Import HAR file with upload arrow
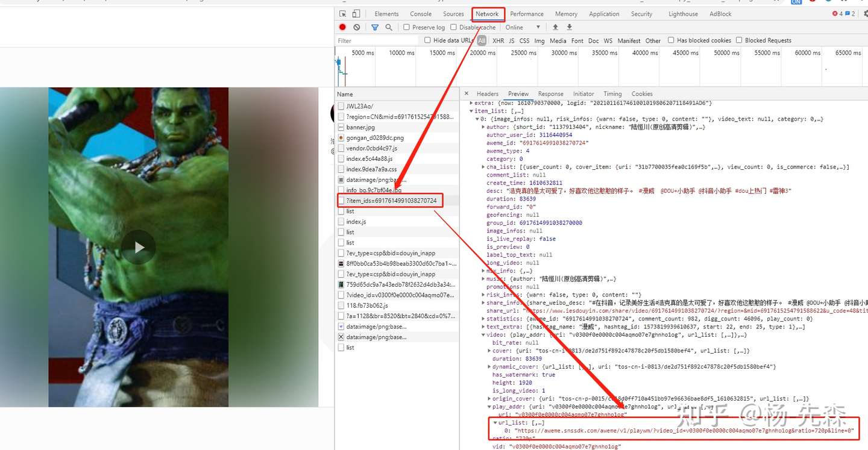 [x=555, y=27]
